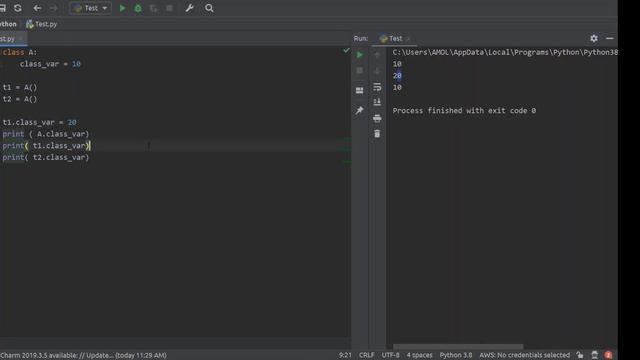This screenshot has height=360, width=640.
Task: Click the Synchronize files icon
Action: click(x=18, y=8)
